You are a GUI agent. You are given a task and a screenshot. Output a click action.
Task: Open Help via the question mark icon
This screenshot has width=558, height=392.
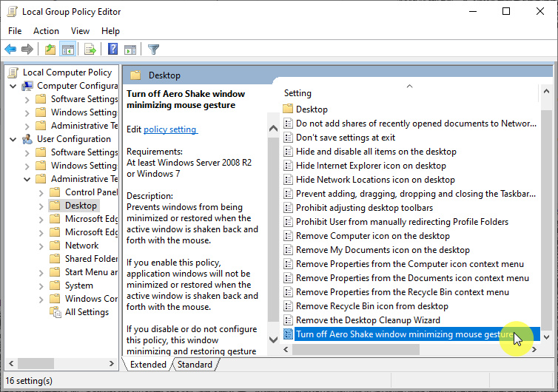(x=112, y=50)
